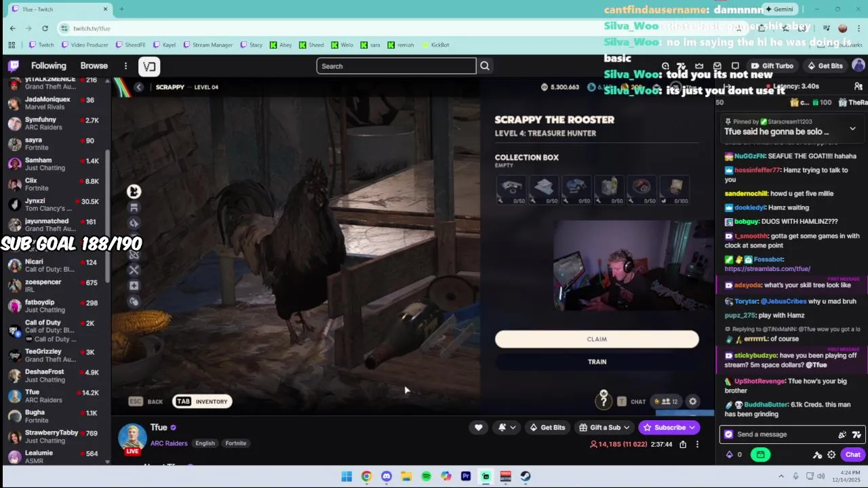Expand the system tray hidden icons chevron
Viewport: 868px width, 488px height.
(x=781, y=476)
